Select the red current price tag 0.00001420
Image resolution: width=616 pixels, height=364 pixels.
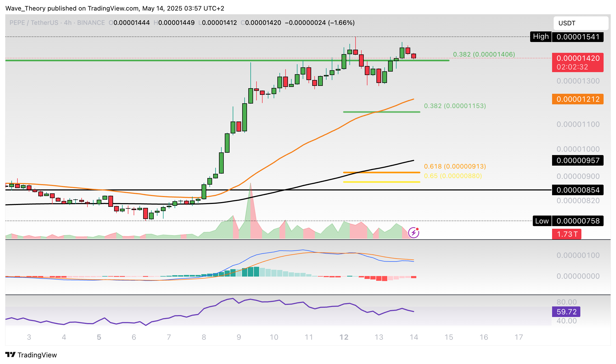coord(578,62)
